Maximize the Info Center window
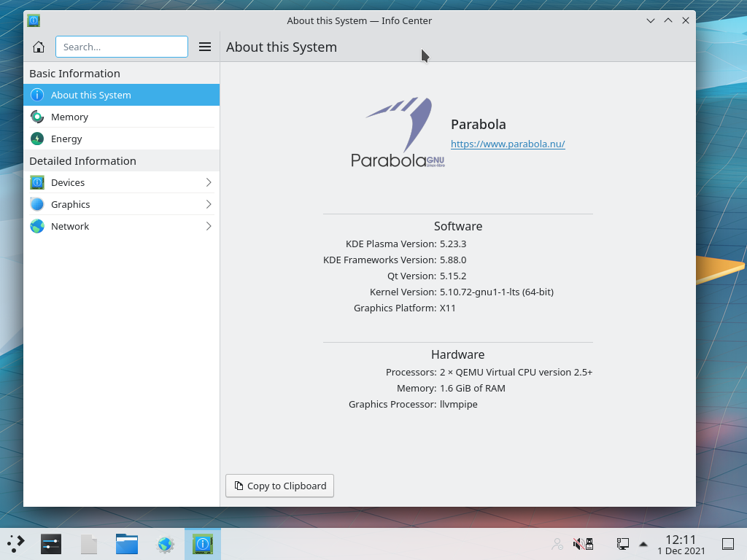 pyautogui.click(x=668, y=20)
